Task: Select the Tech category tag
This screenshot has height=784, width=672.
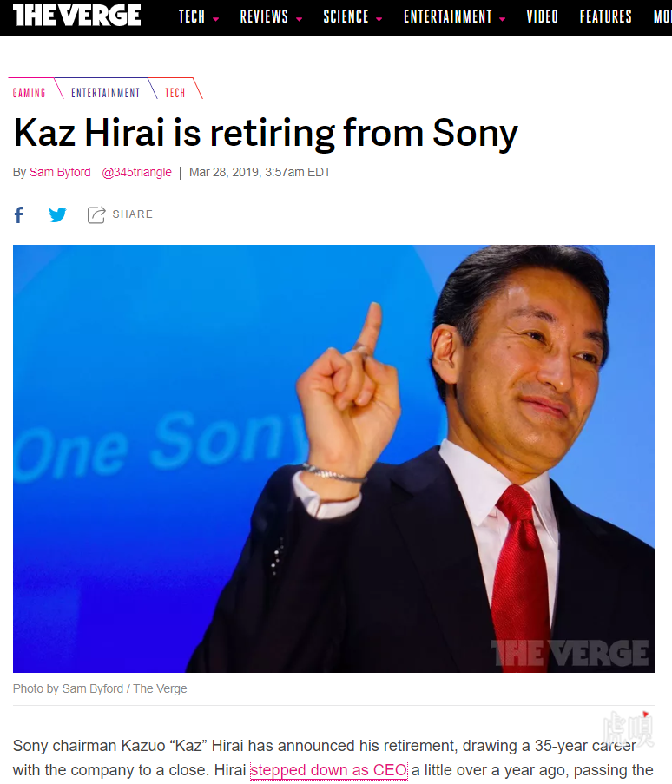Action: [175, 93]
